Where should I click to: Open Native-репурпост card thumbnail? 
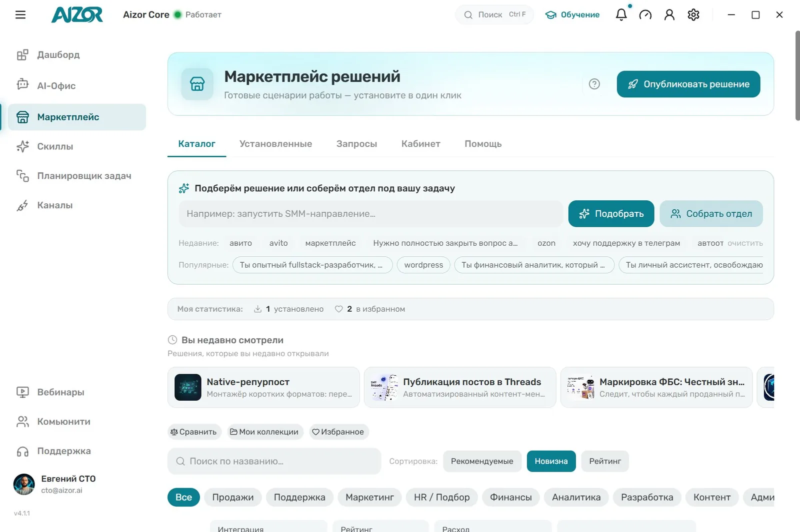[x=188, y=387]
